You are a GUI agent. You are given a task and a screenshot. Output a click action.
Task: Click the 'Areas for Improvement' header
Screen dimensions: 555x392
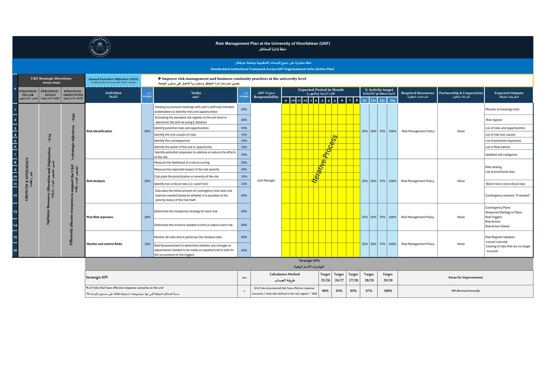tap(465, 277)
